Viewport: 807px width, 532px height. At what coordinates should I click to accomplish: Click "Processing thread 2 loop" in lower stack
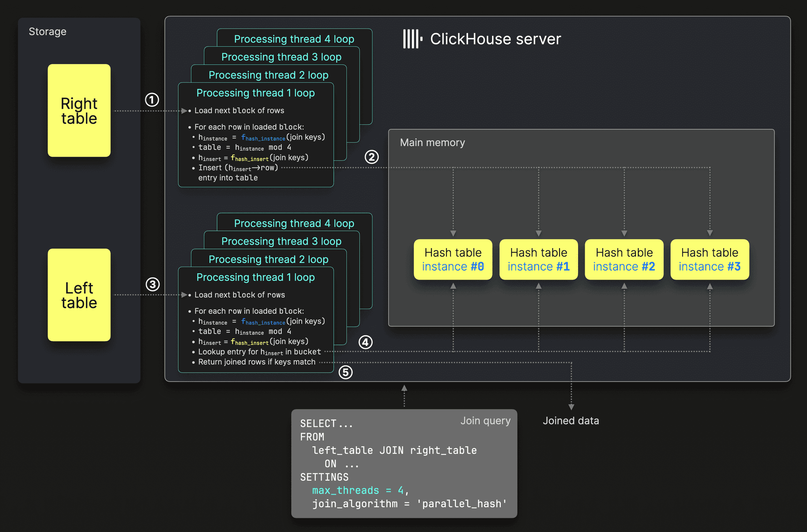(268, 259)
